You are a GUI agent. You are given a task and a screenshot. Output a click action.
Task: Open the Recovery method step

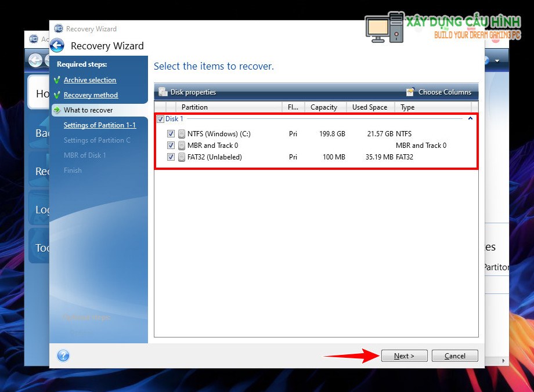pos(91,95)
